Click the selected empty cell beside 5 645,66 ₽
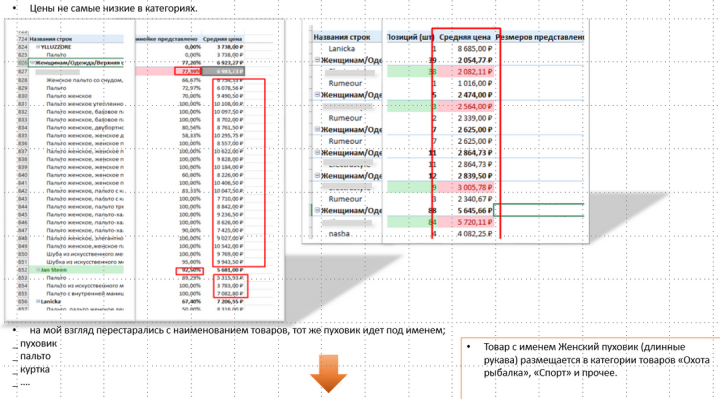720x399 pixels. 539,210
